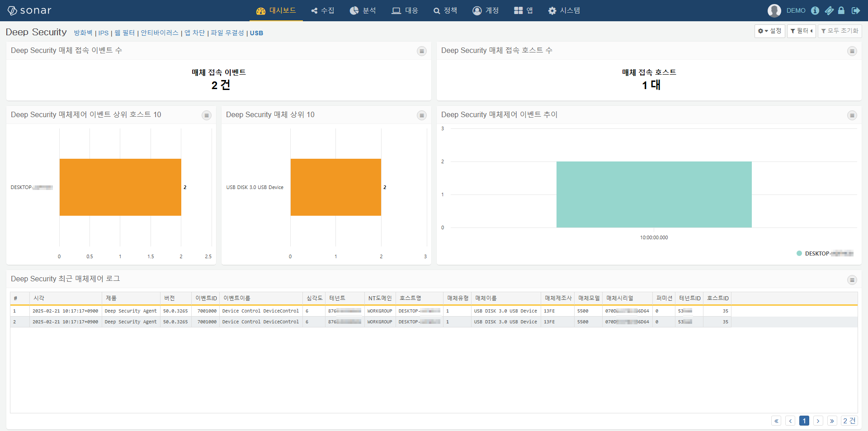Click the user avatar icon
The width and height of the screenshot is (868, 431).
tap(774, 10)
